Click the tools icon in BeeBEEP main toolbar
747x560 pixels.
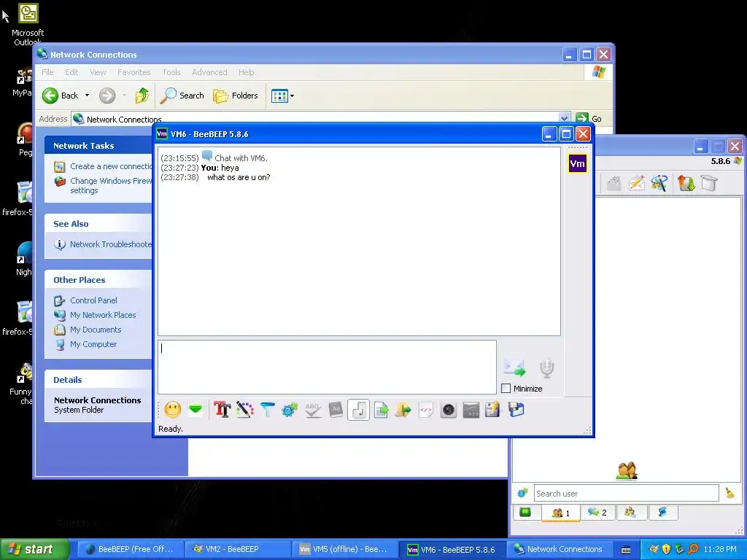pyautogui.click(x=659, y=183)
